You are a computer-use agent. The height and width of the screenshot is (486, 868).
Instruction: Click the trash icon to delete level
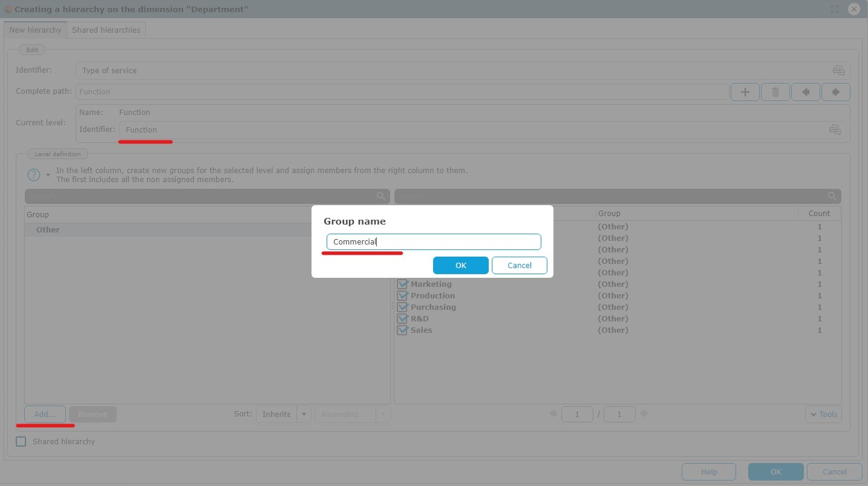click(775, 92)
